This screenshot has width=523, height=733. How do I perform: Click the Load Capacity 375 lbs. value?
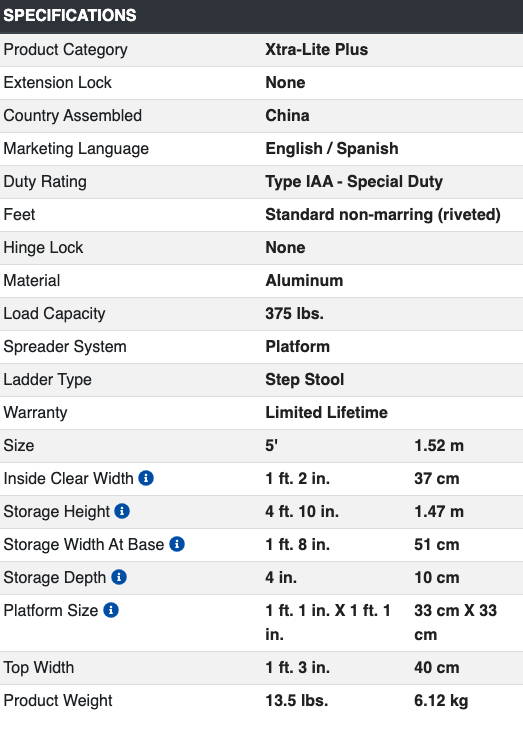[x=294, y=313]
